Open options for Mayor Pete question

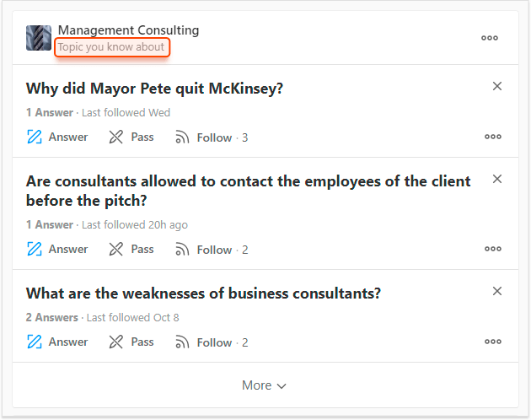point(493,137)
